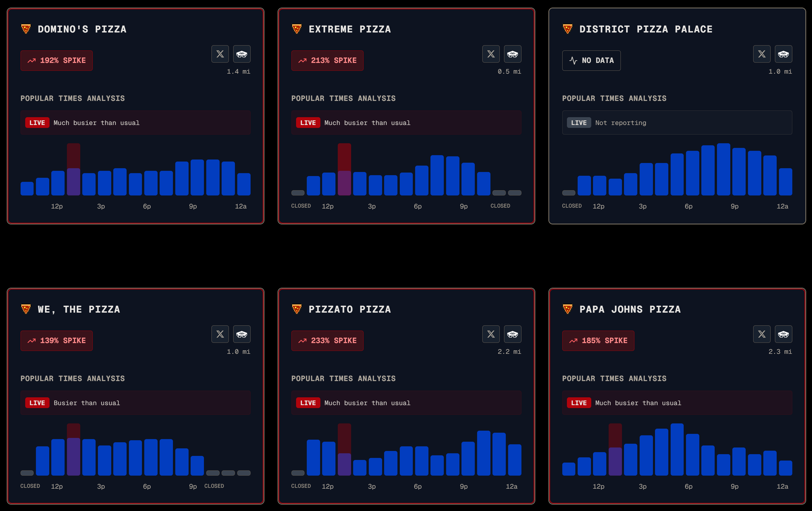This screenshot has height=511, width=812.
Task: Click delivery icon on Extreme Pizza card
Action: coord(512,54)
